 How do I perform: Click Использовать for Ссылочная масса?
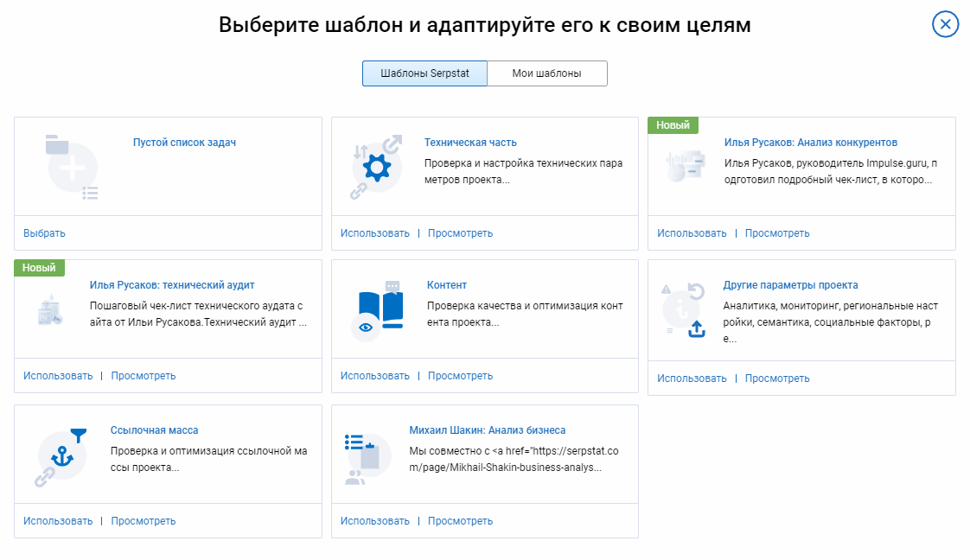tap(58, 521)
